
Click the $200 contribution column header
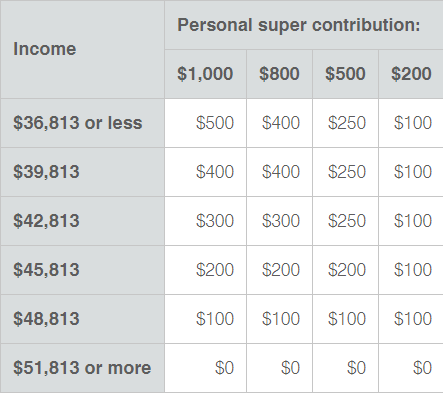411,74
